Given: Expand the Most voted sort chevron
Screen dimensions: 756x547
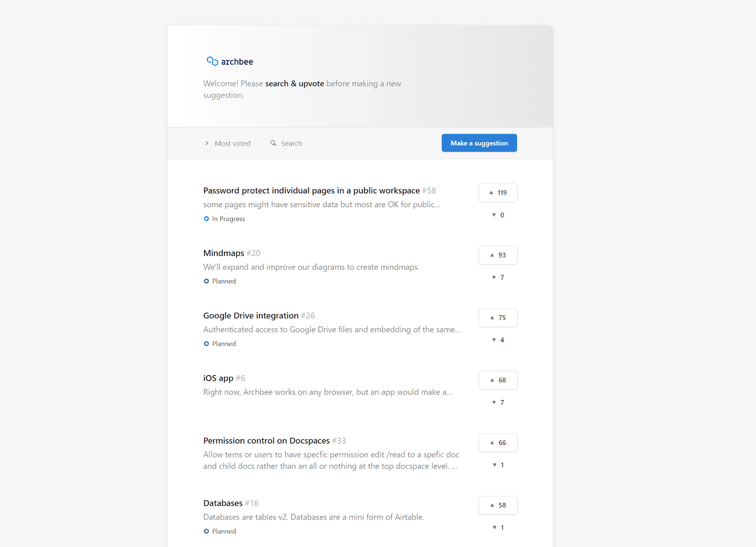Looking at the screenshot, I should point(206,143).
